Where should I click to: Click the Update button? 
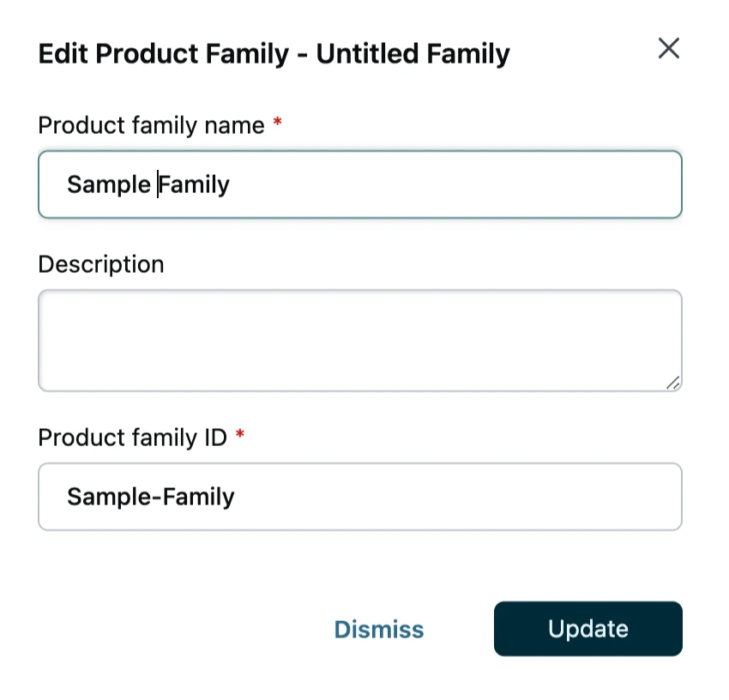(x=587, y=629)
